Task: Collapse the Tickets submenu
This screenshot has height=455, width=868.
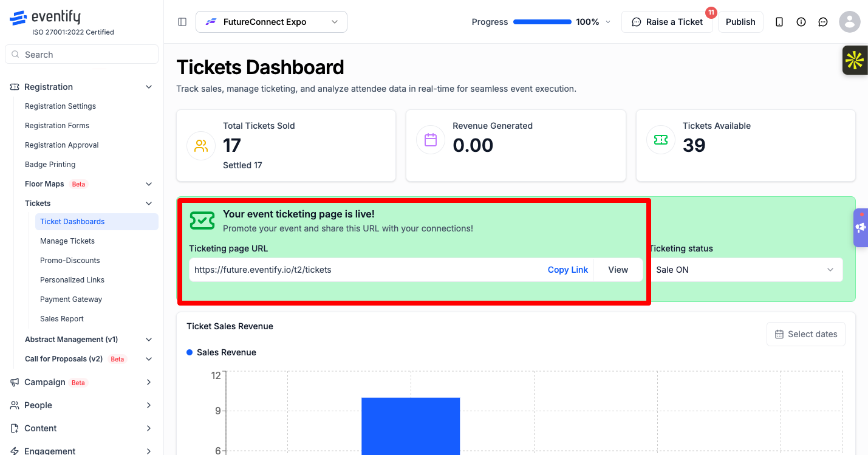Action: pyautogui.click(x=149, y=204)
